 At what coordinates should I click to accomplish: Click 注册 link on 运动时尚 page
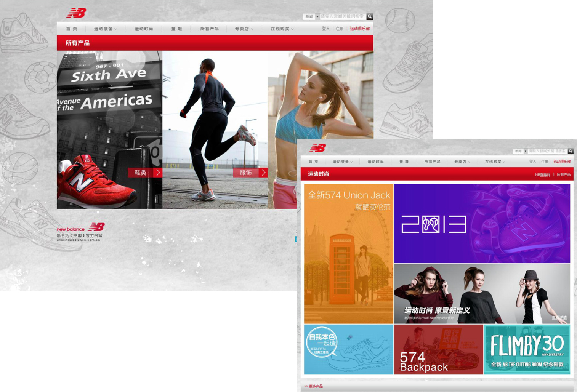coord(545,162)
